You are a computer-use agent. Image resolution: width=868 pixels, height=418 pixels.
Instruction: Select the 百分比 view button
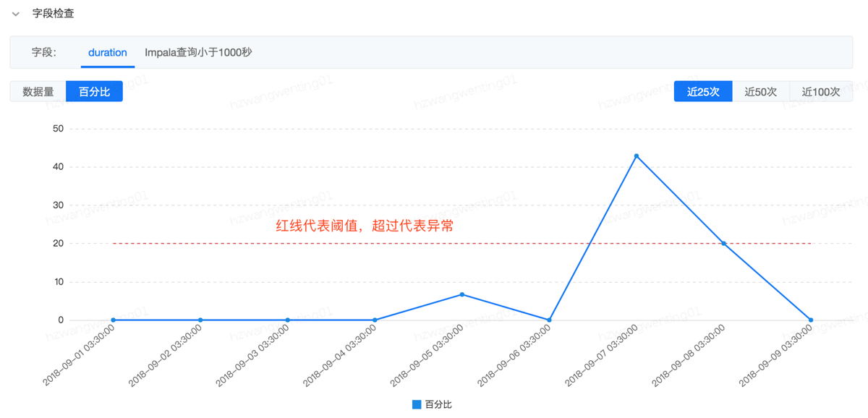94,92
